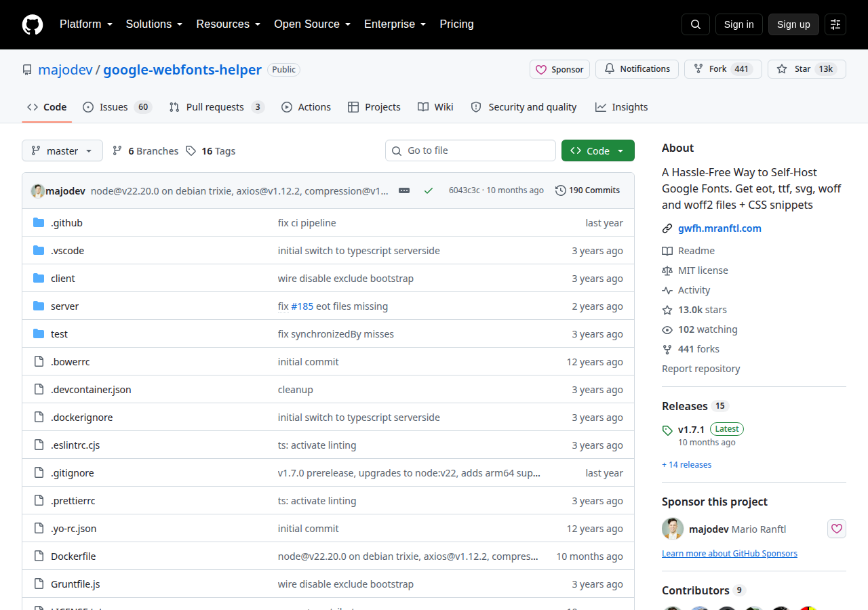
Task: Switch to the Issues tab
Action: (117, 107)
